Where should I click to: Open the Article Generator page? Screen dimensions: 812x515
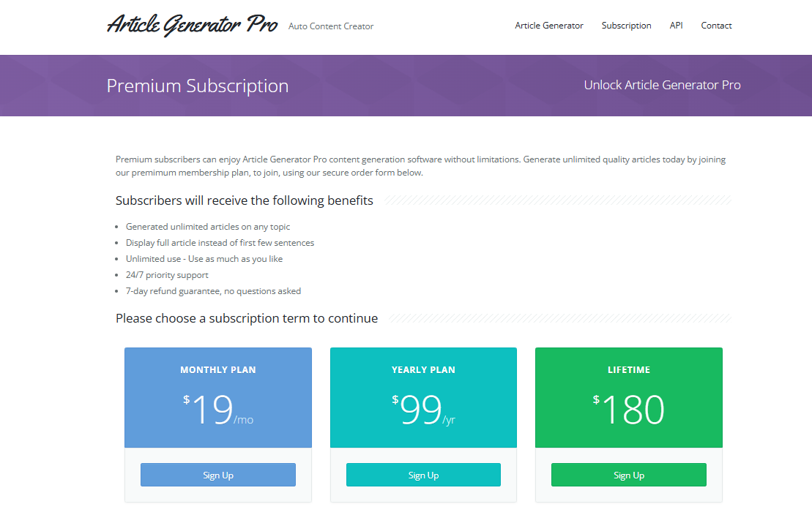click(x=549, y=25)
